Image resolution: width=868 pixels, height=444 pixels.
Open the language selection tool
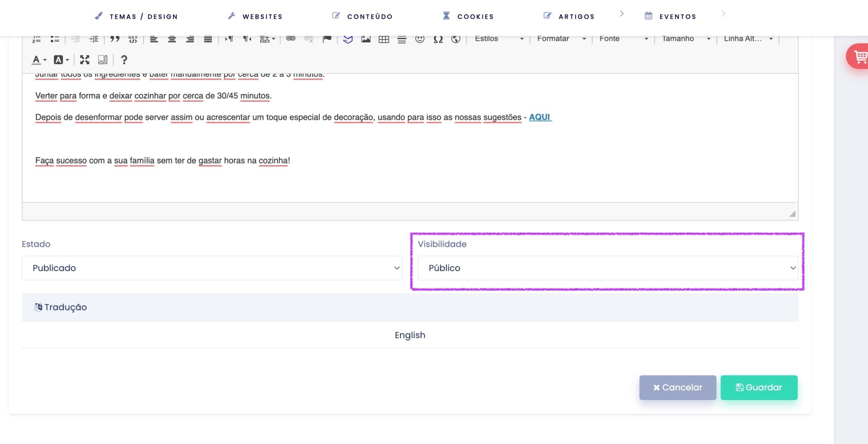[x=267, y=39]
